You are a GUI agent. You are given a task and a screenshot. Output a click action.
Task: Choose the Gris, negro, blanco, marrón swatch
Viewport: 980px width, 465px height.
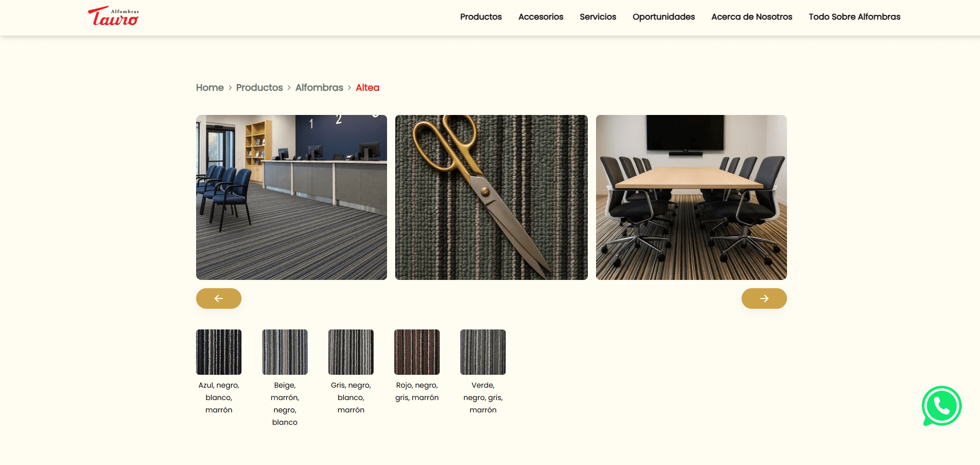click(x=351, y=352)
